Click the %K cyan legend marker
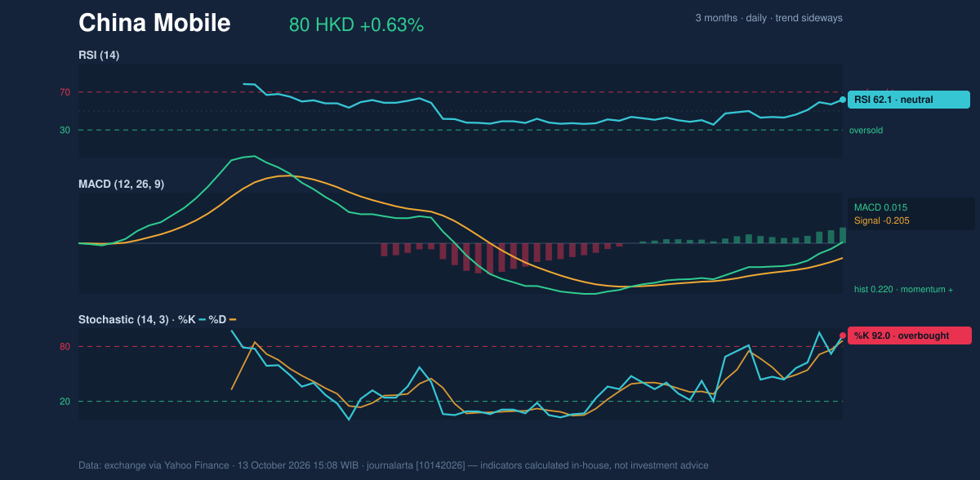Viewport: 980px width, 480px height. click(202, 320)
